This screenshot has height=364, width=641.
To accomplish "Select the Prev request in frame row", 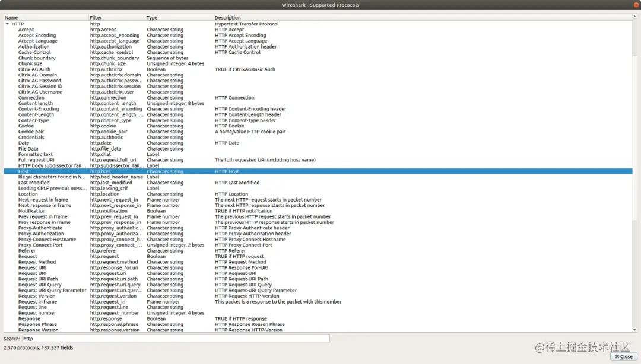I will tap(318, 217).
